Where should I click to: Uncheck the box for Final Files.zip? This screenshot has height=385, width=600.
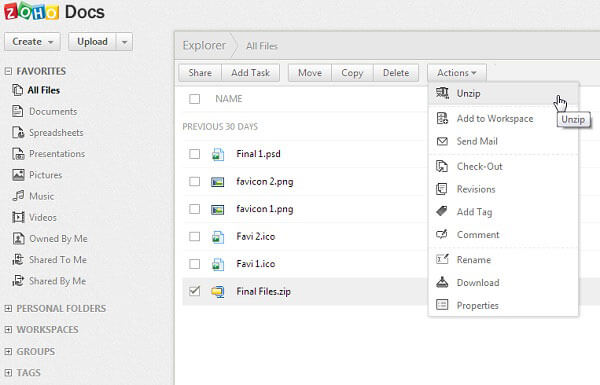[194, 291]
